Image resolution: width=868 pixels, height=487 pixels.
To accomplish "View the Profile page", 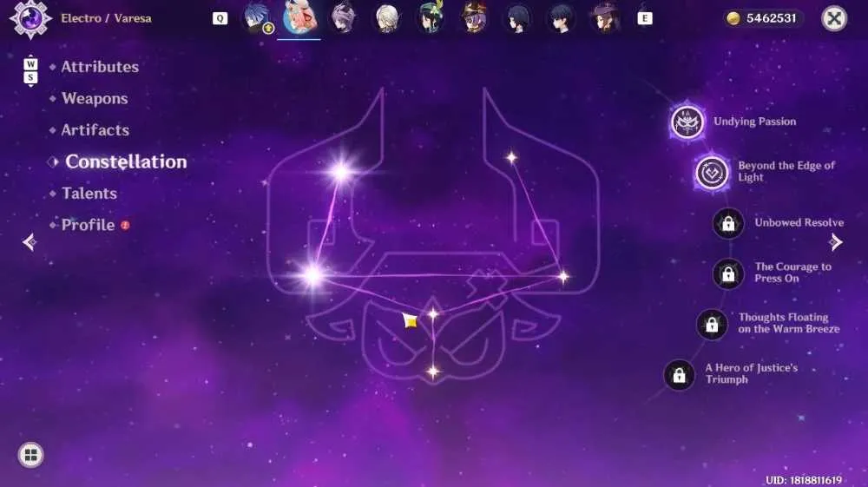I will [x=88, y=225].
